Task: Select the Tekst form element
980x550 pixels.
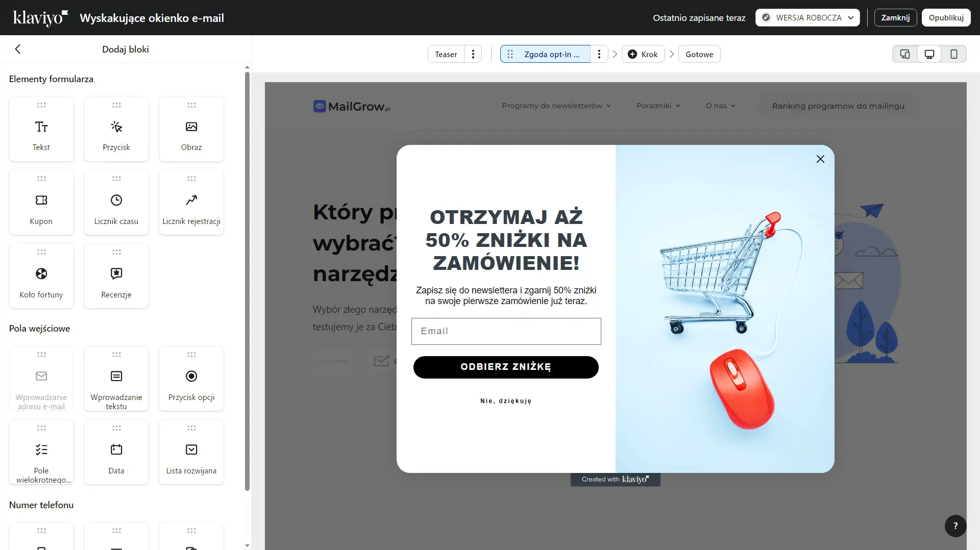Action: point(41,129)
